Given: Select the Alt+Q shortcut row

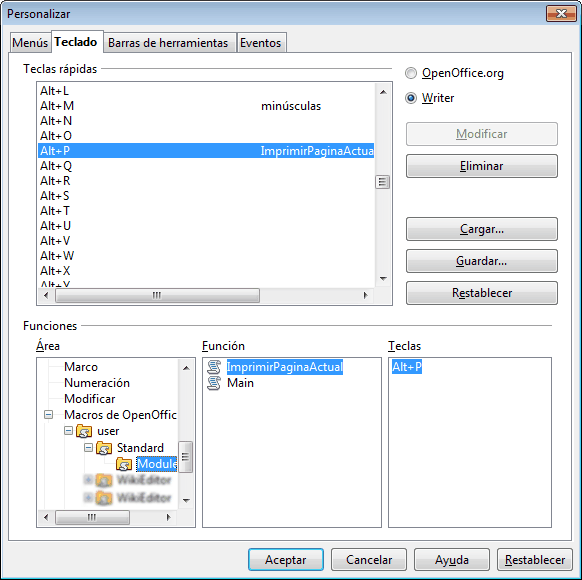Looking at the screenshot, I should point(206,166).
